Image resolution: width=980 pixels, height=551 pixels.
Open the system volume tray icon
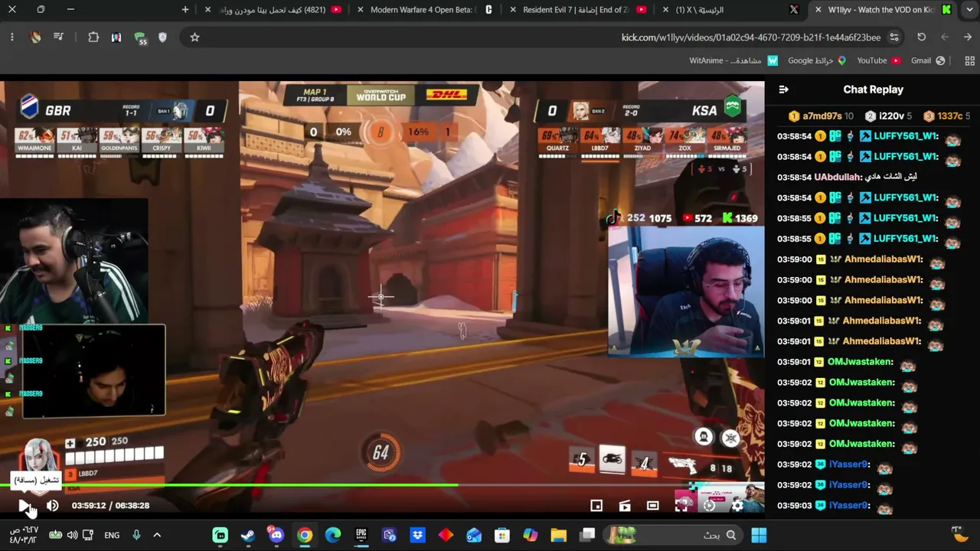click(x=72, y=535)
